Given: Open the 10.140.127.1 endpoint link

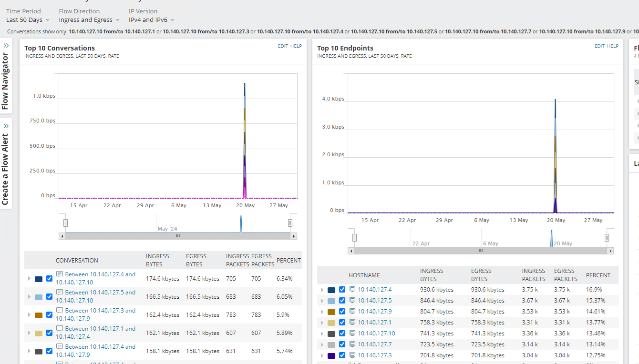Looking at the screenshot, I should (374, 323).
